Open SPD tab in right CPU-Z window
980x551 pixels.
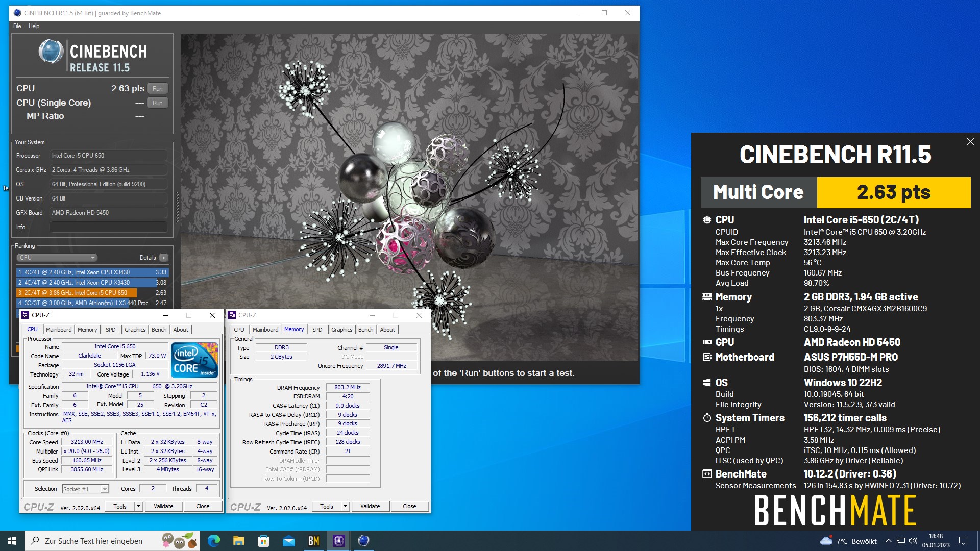(317, 330)
